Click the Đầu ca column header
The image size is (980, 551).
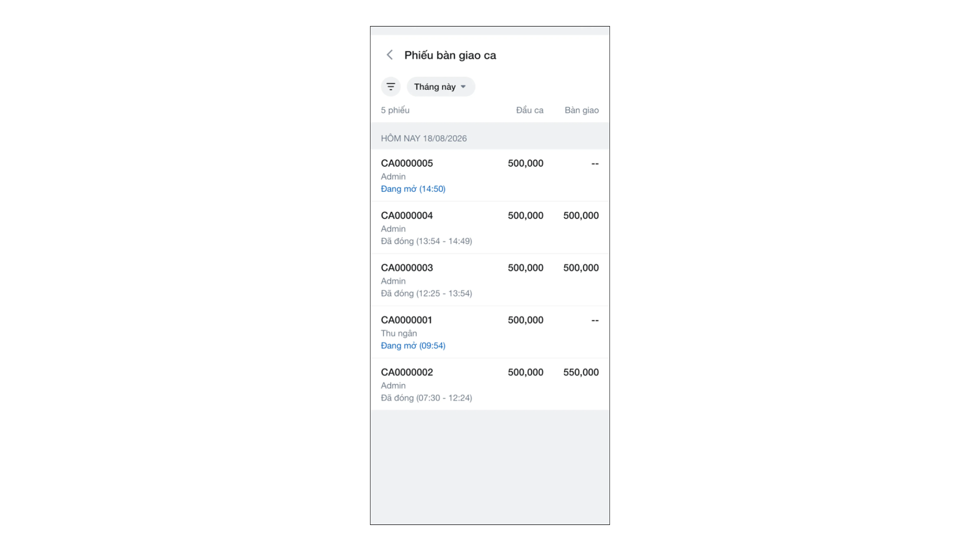point(529,110)
